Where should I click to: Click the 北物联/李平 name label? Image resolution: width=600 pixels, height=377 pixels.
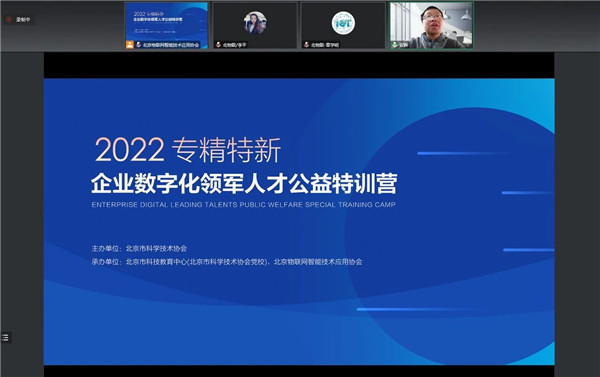(x=235, y=45)
